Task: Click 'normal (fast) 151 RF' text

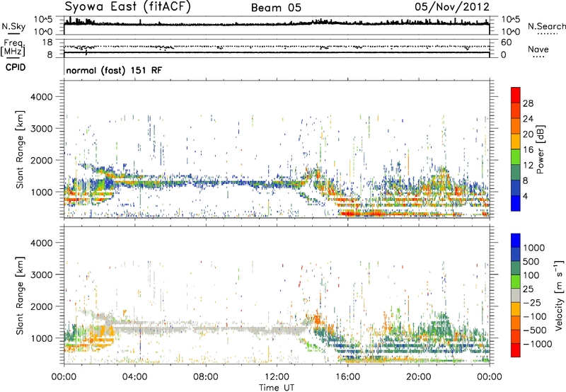Action: pos(114,70)
